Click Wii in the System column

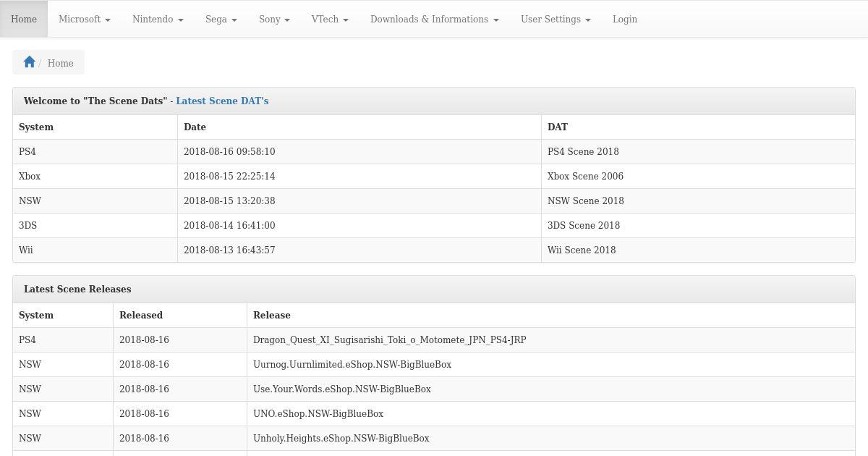pyautogui.click(x=26, y=250)
